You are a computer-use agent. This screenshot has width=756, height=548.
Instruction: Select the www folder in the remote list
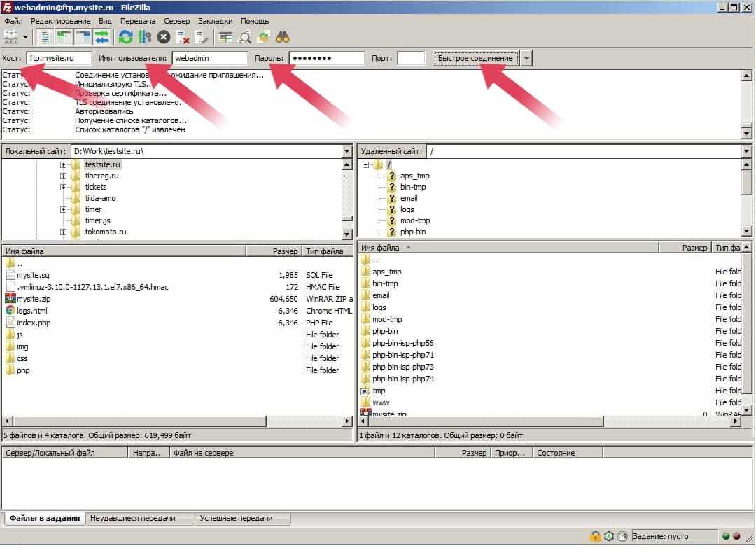coord(380,402)
